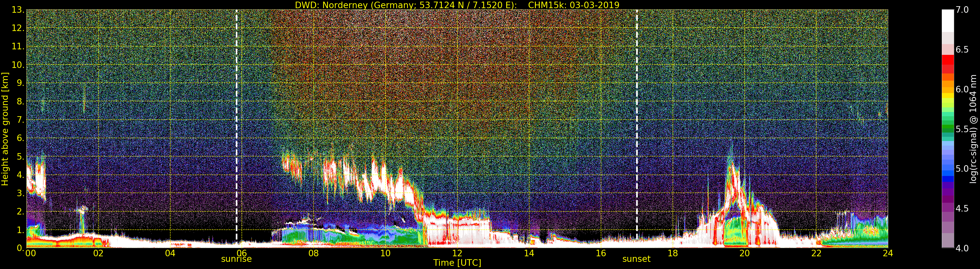Viewport: 980px width, 269px height.
Task: Click the time axis tick label '20'
Action: pos(745,253)
